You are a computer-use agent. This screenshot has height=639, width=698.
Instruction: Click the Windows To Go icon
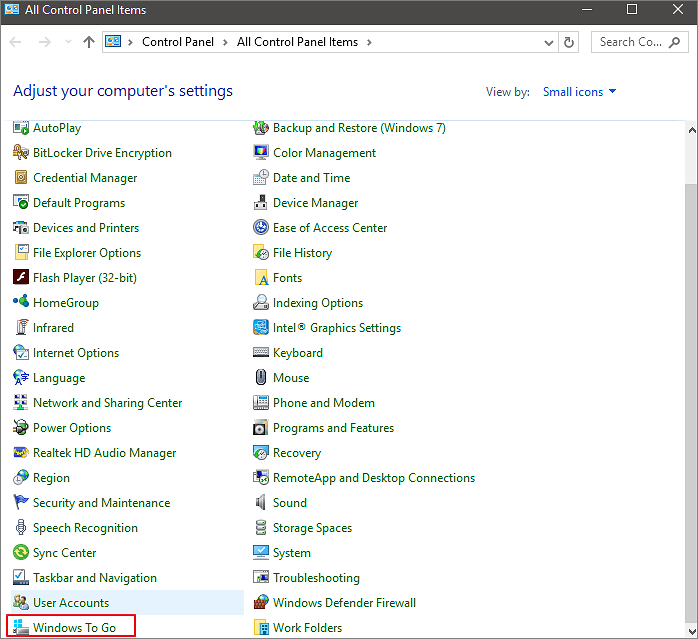pos(21,628)
